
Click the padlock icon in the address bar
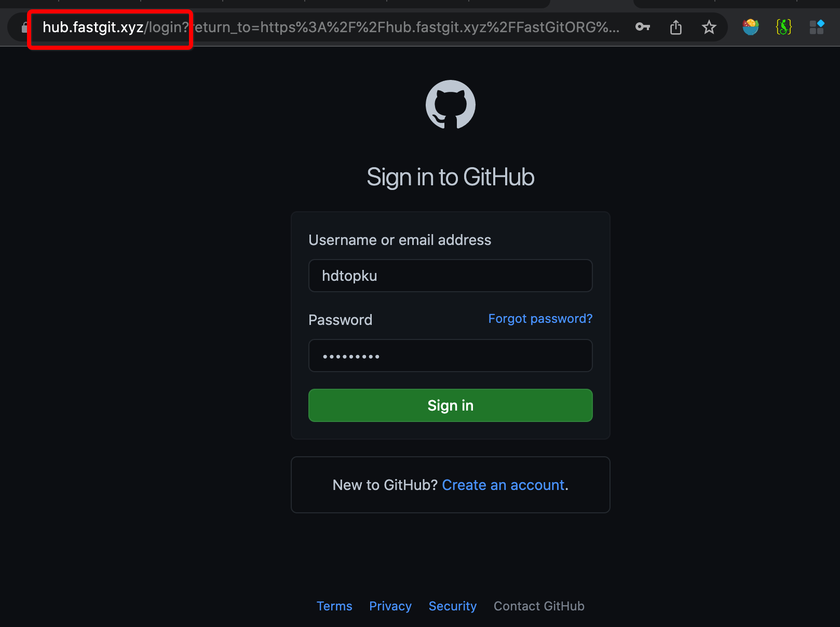(24, 28)
